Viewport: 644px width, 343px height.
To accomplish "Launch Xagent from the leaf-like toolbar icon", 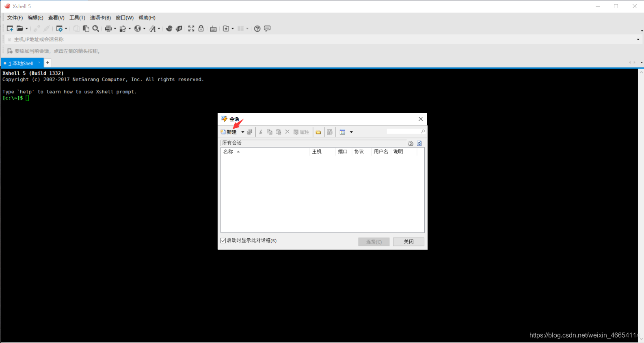I will [179, 28].
